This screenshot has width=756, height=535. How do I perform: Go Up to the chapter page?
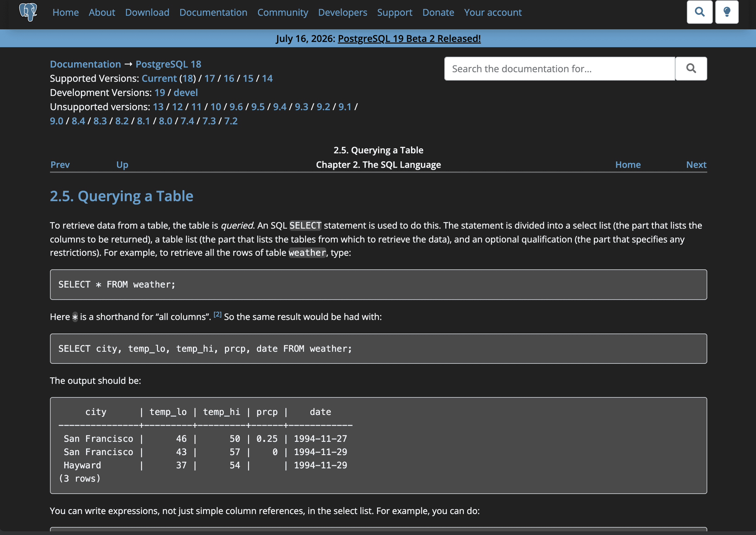122,165
